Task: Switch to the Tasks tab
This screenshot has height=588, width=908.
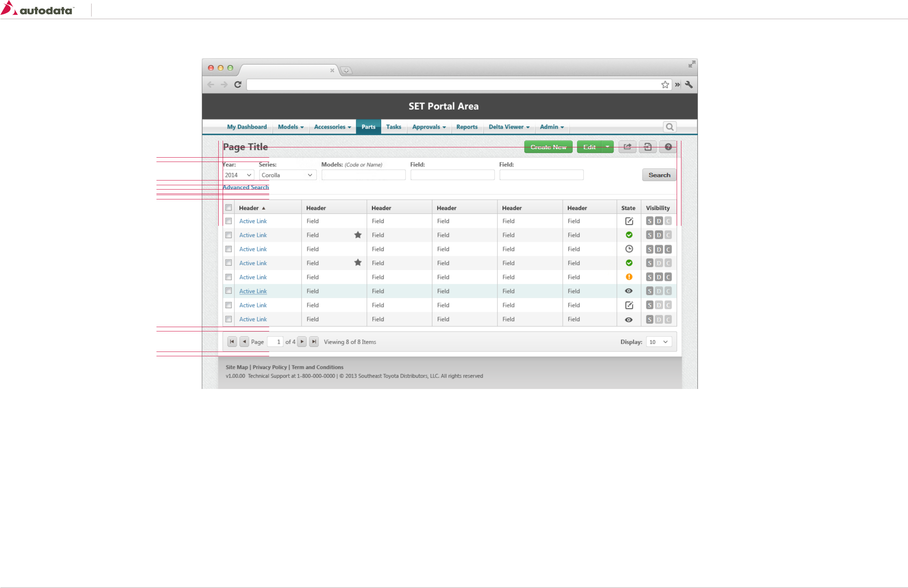Action: [x=393, y=127]
